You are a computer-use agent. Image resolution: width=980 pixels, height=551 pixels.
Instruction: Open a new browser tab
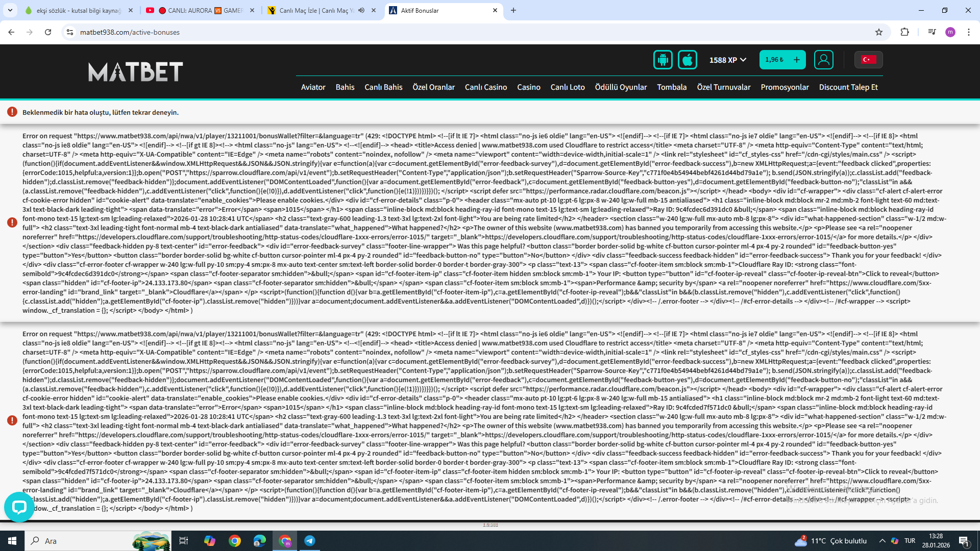point(513,10)
